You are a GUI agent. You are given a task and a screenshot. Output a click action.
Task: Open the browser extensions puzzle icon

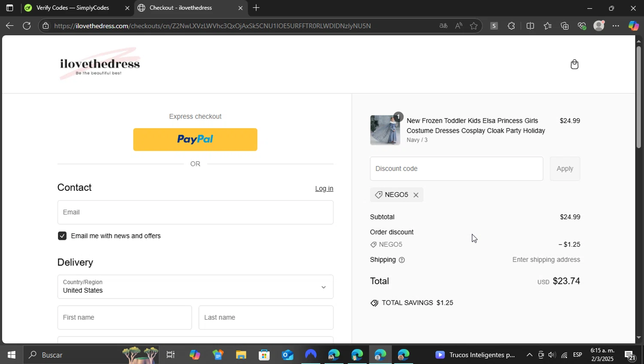point(511,26)
